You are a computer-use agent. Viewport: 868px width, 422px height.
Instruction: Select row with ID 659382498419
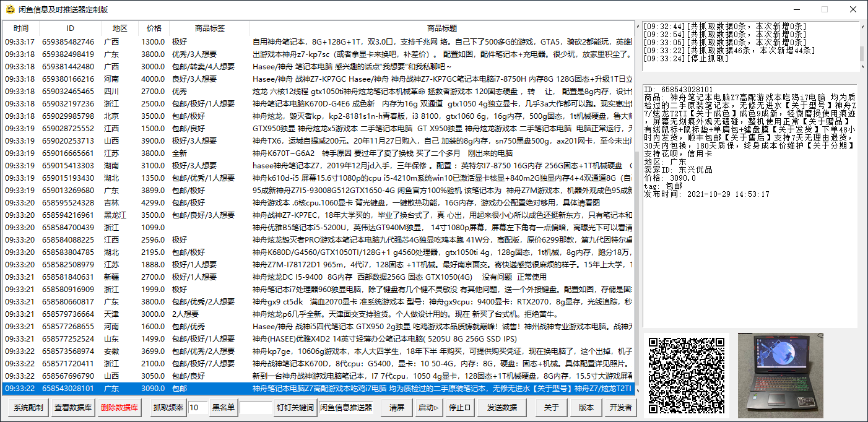click(x=318, y=54)
